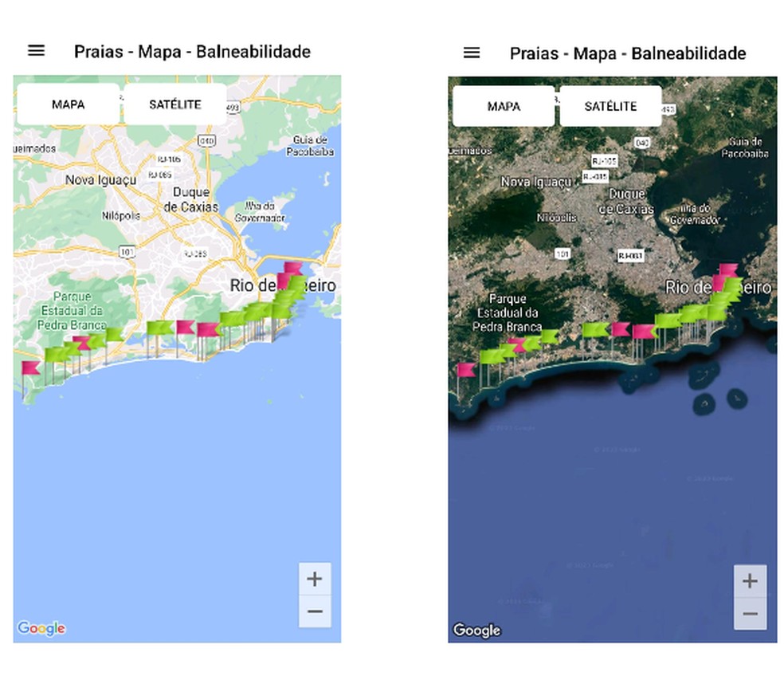This screenshot has width=784, height=676.
Task: Select SATÉLITE button on left map screen
Action: 175,104
